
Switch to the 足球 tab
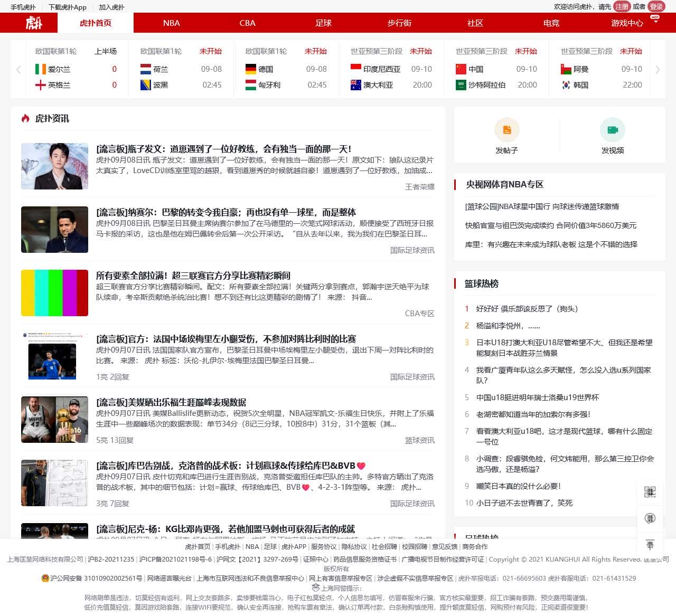323,23
